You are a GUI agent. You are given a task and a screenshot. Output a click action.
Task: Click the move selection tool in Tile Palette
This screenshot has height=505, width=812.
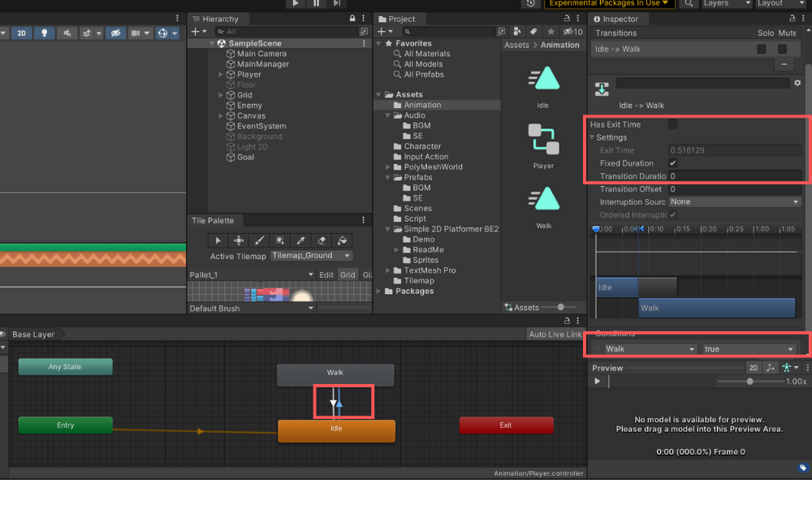tap(239, 240)
